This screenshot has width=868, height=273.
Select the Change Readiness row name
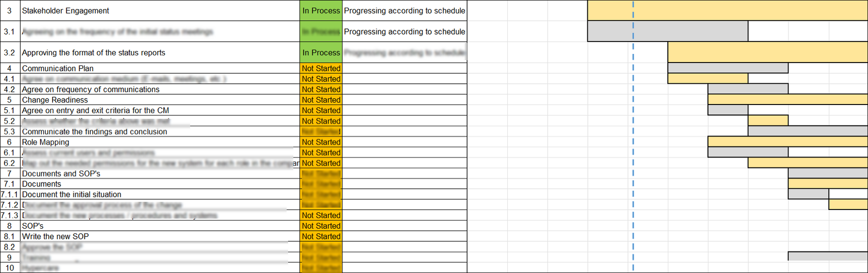[x=160, y=100]
